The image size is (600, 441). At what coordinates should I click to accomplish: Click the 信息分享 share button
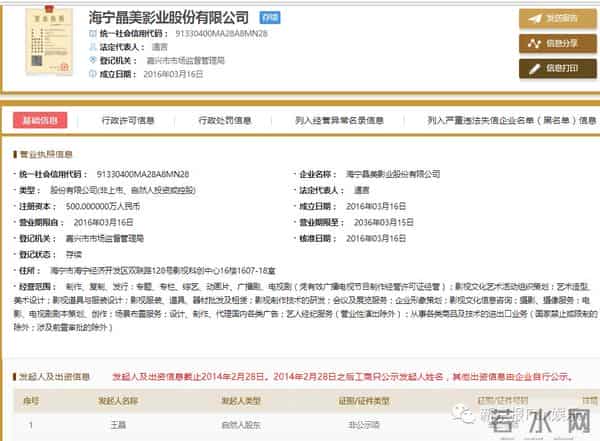pos(558,44)
